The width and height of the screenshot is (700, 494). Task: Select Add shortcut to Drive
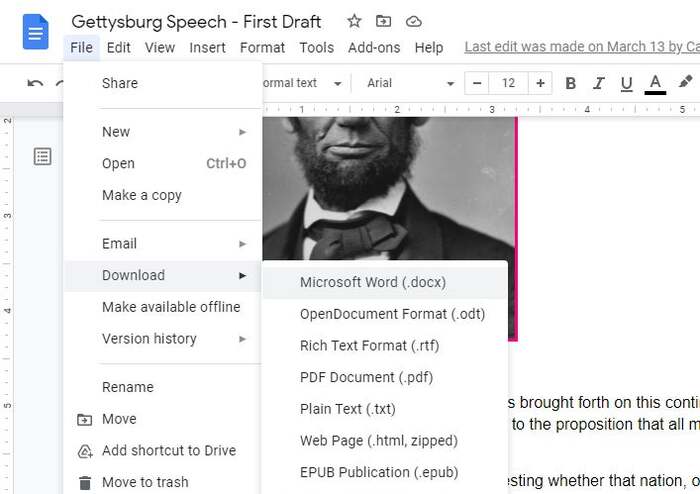(163, 450)
